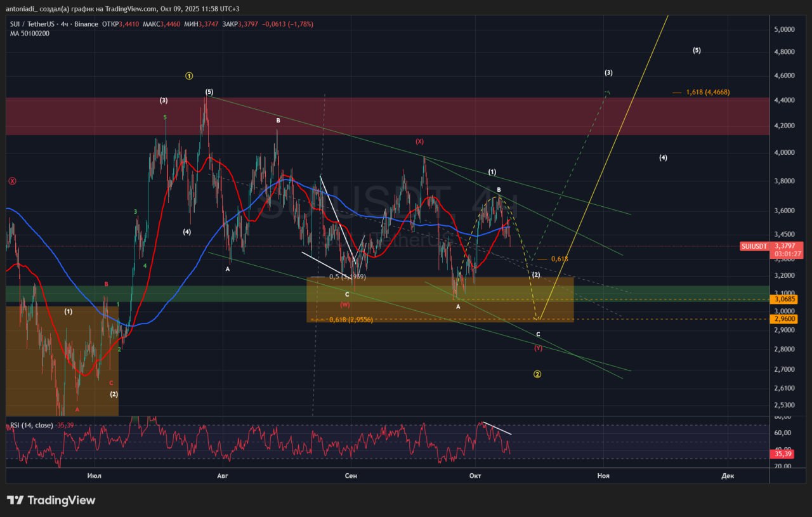Click the SUIUSDT current price tag
Screen dimensions: 812x517
click(x=755, y=246)
